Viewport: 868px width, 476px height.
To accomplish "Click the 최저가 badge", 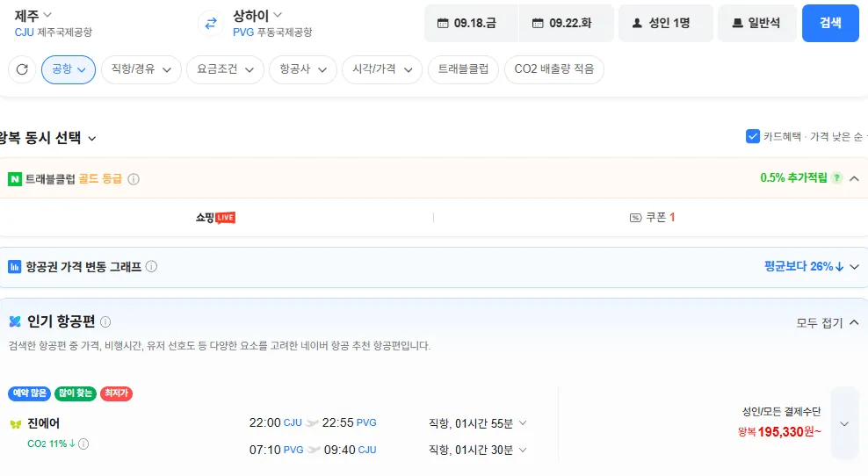I will point(116,393).
